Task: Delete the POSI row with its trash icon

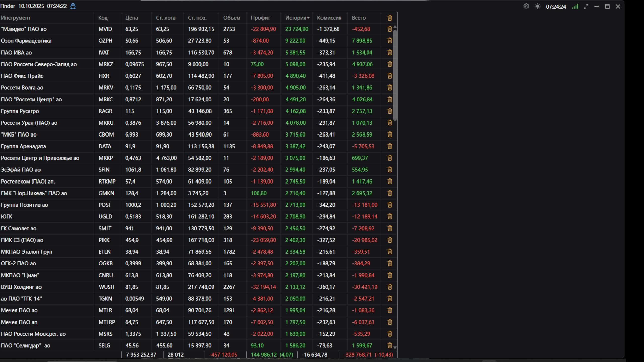Action: tap(390, 205)
